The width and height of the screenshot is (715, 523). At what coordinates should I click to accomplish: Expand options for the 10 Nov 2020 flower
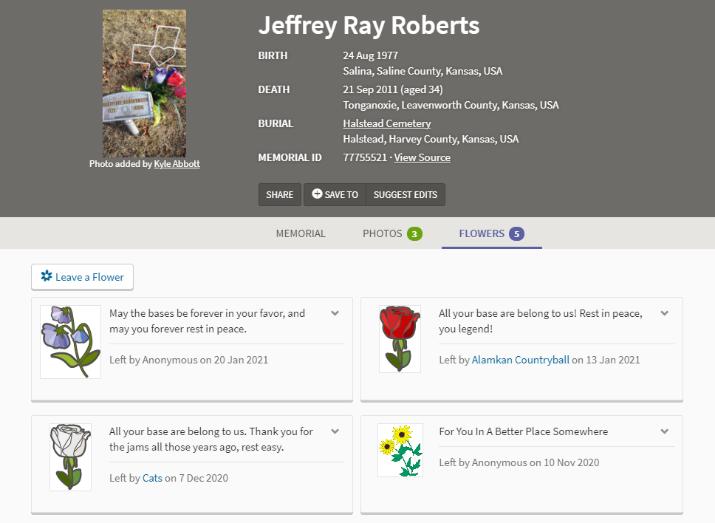pos(665,432)
